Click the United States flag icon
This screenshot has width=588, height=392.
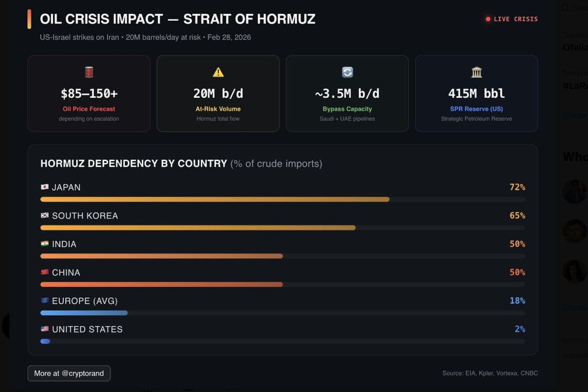[x=45, y=329]
